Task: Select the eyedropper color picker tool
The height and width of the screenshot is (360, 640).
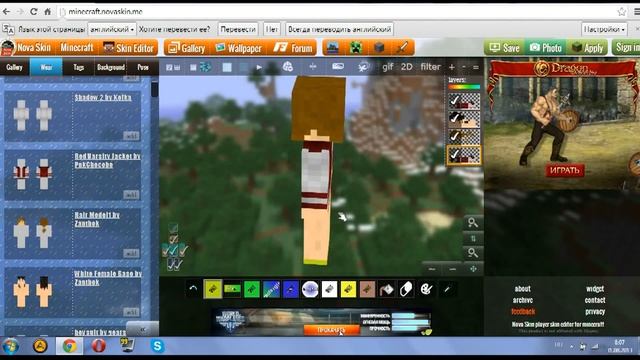Action: tap(447, 289)
